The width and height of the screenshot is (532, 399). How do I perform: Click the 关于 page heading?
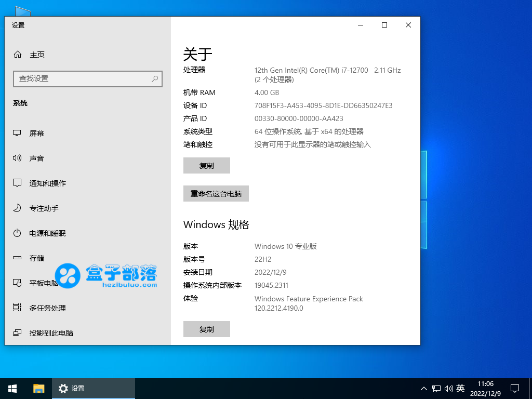point(197,54)
